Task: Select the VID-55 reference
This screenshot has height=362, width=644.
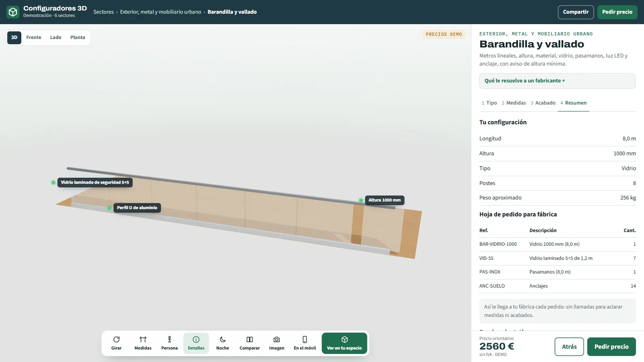Action: pyautogui.click(x=486, y=258)
